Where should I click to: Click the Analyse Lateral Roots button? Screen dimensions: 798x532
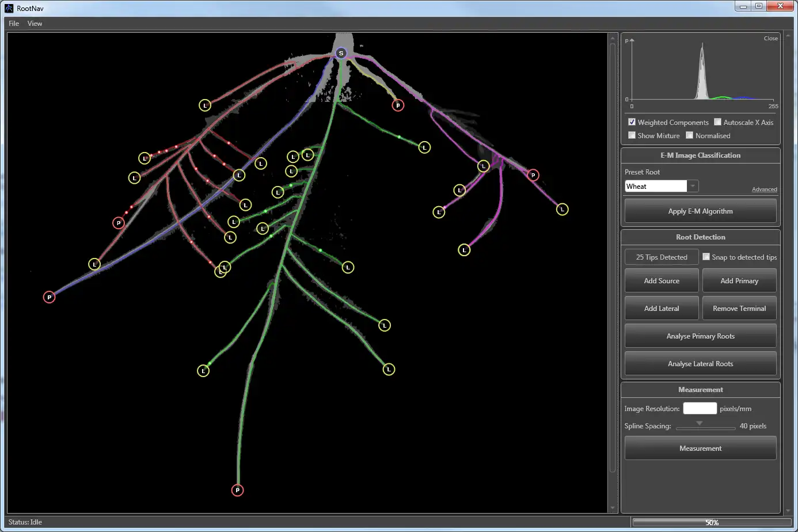click(x=700, y=364)
